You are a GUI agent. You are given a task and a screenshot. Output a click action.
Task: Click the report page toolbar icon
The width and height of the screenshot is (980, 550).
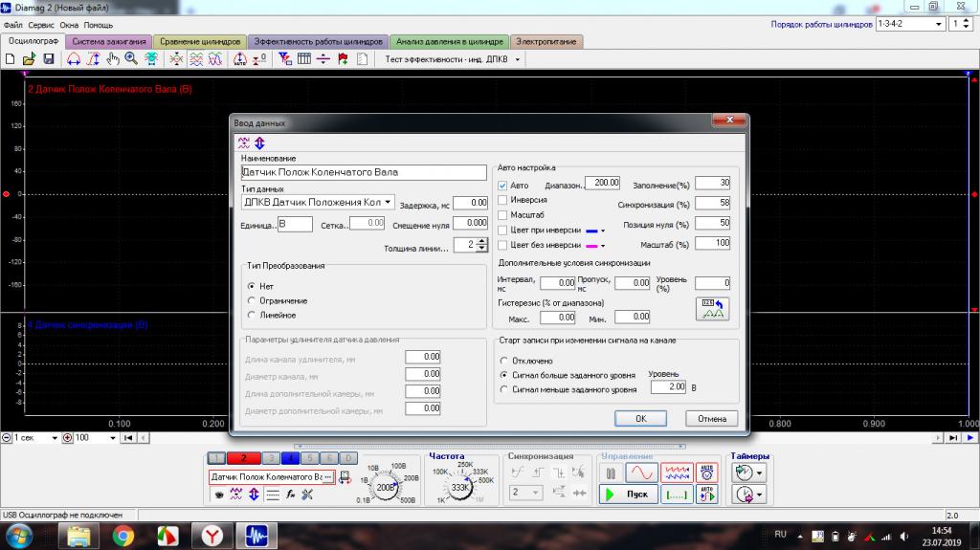(362, 59)
